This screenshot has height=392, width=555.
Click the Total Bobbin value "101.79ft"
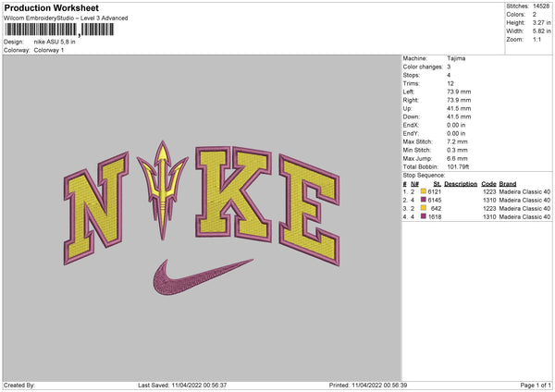click(x=458, y=166)
